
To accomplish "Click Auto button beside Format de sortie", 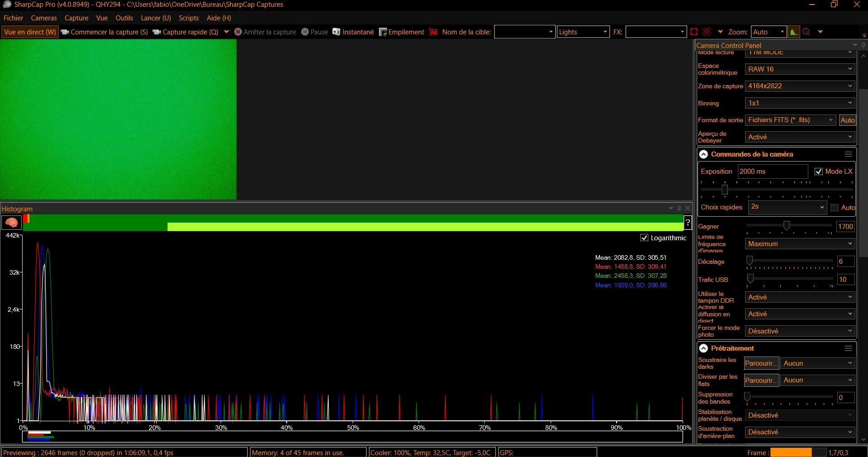I will pyautogui.click(x=847, y=120).
